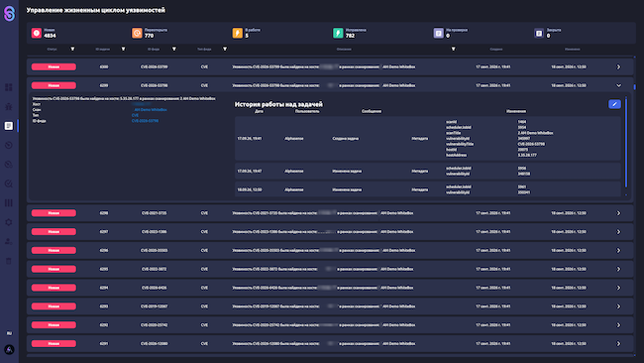The height and width of the screenshot is (363, 644).
Task: Collapse expanded task row 6299
Action: [x=618, y=85]
